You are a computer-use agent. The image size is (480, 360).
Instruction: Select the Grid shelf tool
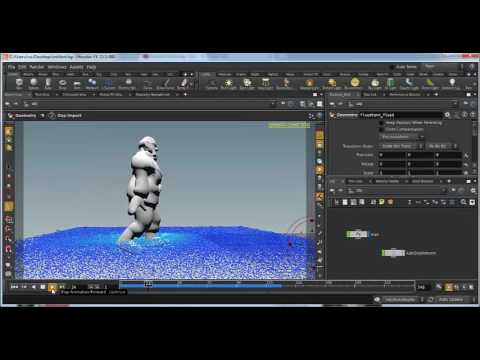pos(77,83)
